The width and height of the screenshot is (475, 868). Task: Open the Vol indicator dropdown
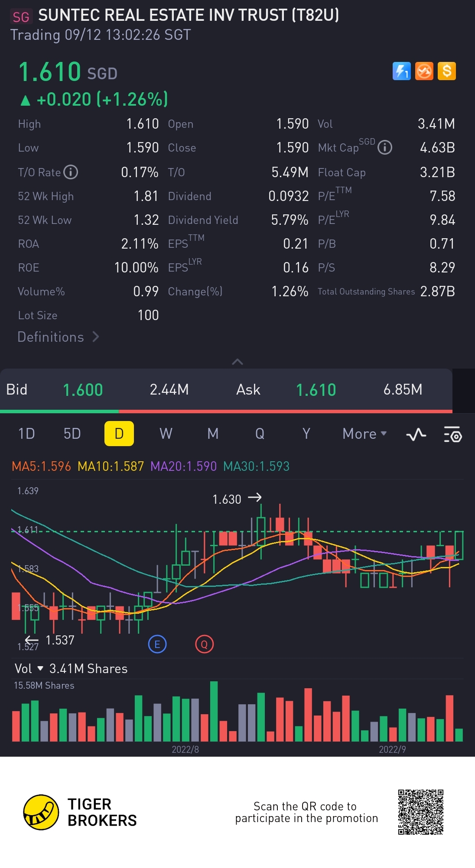pyautogui.click(x=29, y=669)
